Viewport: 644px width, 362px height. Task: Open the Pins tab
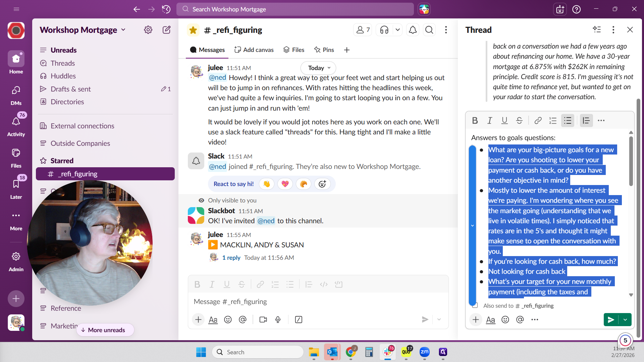pyautogui.click(x=324, y=50)
